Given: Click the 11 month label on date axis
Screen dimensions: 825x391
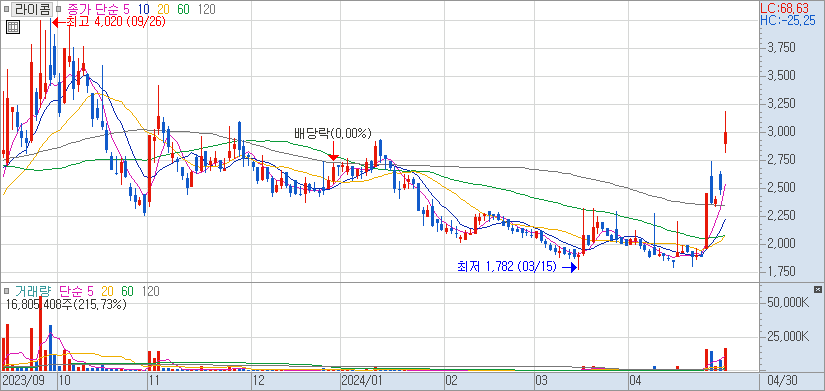Looking at the screenshot, I should coord(154,380).
